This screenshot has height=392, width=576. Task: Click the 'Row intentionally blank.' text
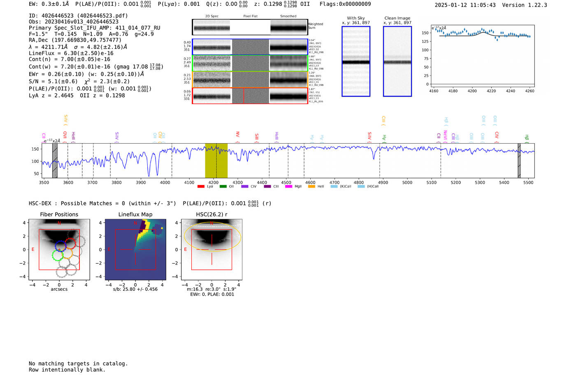tap(67, 370)
